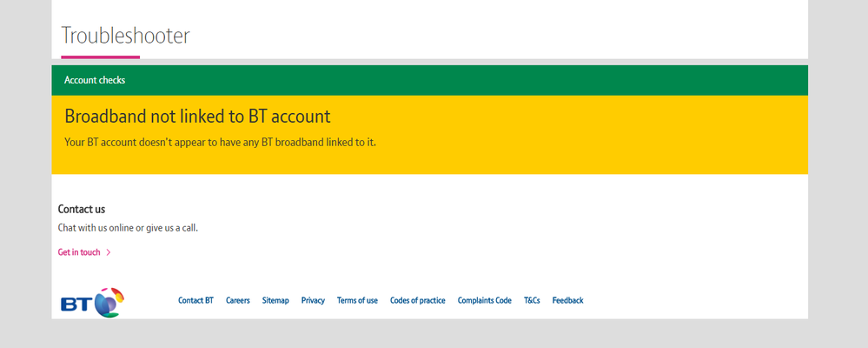This screenshot has height=348, width=868.
Task: Open the Sitemap footer link
Action: tap(275, 300)
